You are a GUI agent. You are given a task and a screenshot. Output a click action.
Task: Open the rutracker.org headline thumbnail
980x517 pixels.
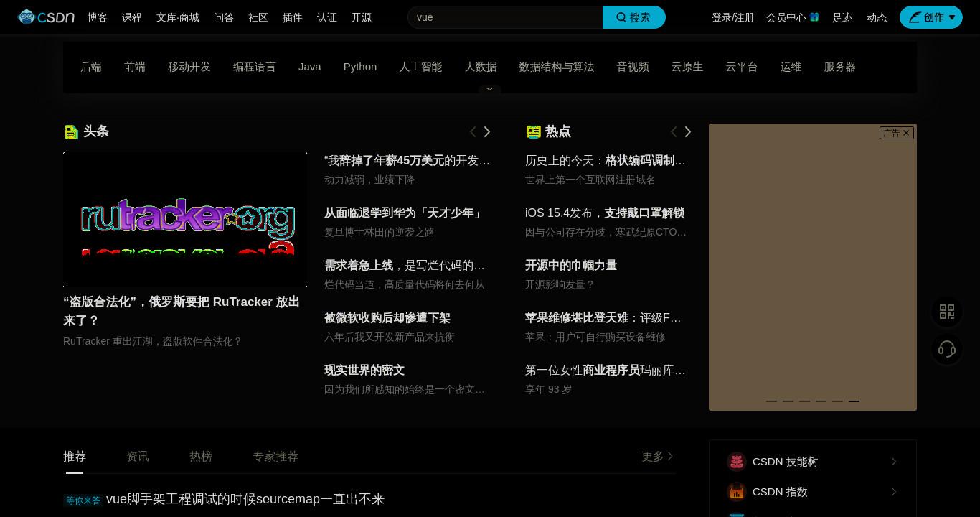(185, 220)
